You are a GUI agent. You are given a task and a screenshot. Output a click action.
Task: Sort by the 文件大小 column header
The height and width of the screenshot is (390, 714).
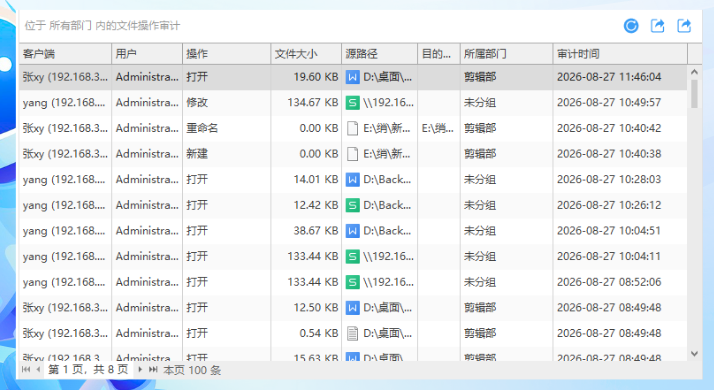pyautogui.click(x=306, y=54)
